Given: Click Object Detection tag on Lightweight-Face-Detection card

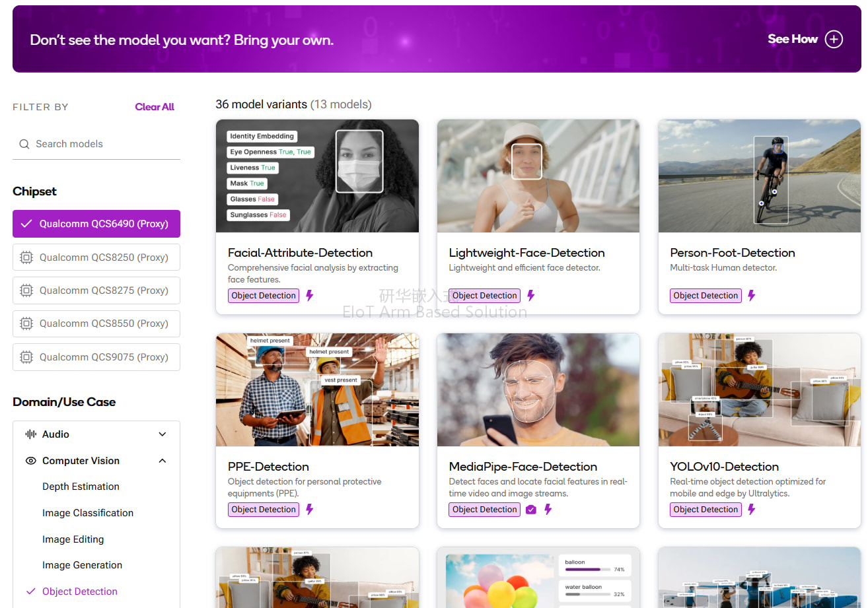Looking at the screenshot, I should click(485, 296).
